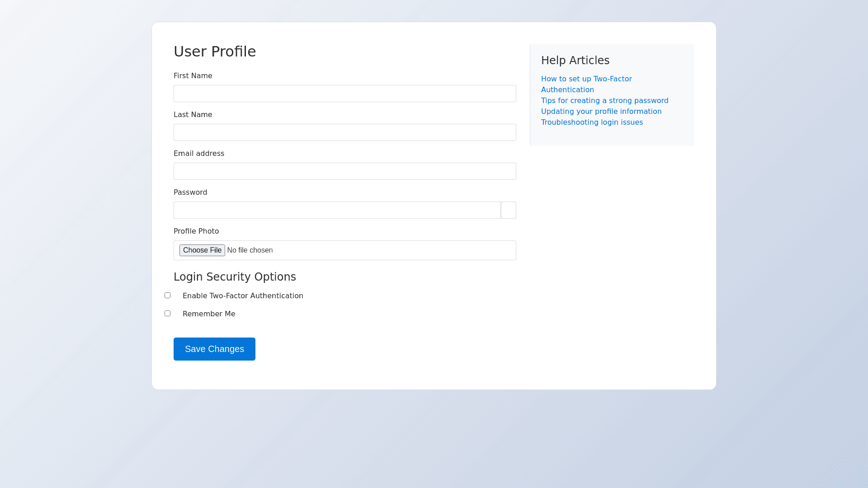Click the Choose File button
Image resolution: width=868 pixels, height=488 pixels.
pos(202,250)
